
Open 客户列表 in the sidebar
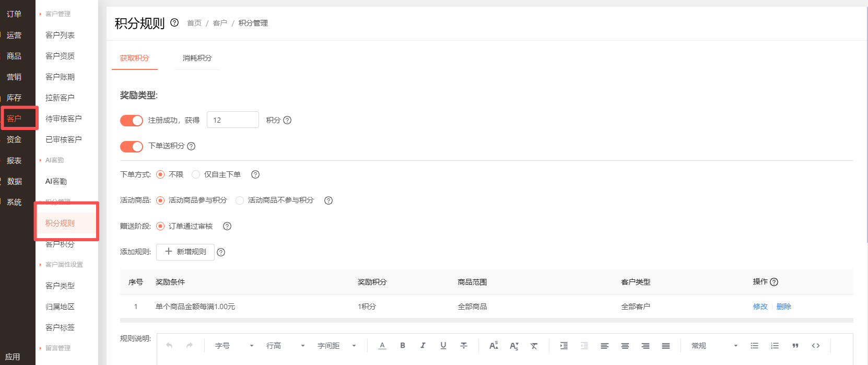click(x=60, y=35)
